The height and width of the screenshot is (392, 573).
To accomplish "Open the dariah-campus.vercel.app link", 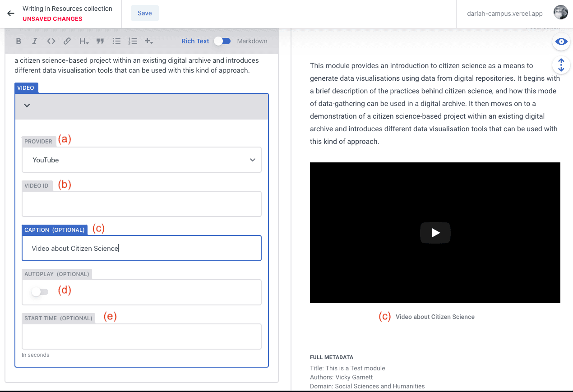I will (x=505, y=14).
